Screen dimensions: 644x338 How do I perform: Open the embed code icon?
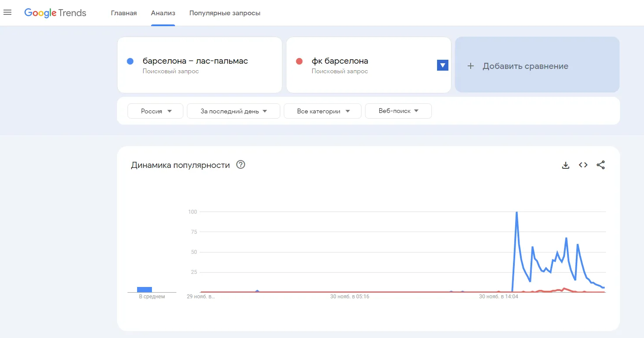[x=583, y=165]
